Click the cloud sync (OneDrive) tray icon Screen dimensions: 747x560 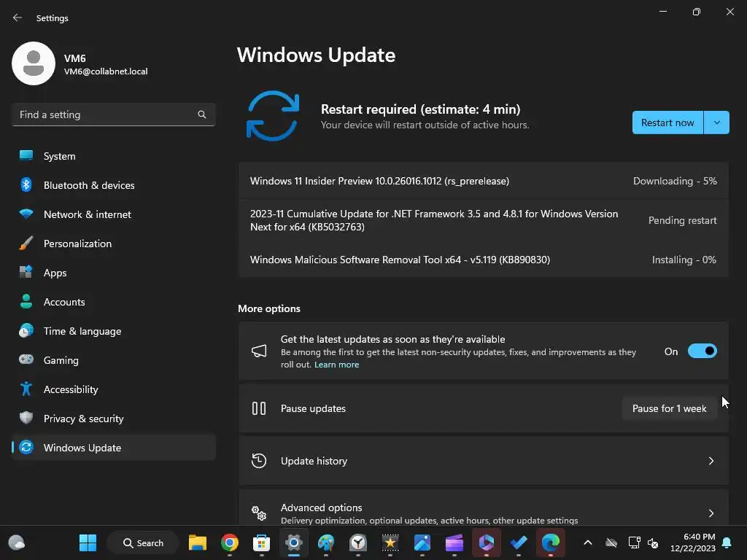(611, 542)
